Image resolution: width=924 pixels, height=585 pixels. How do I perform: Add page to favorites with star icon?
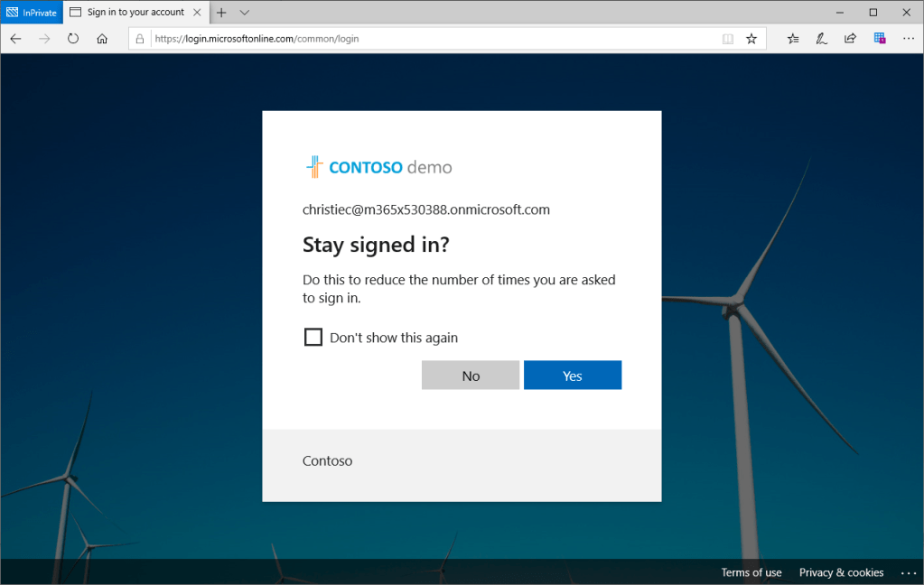pos(751,39)
